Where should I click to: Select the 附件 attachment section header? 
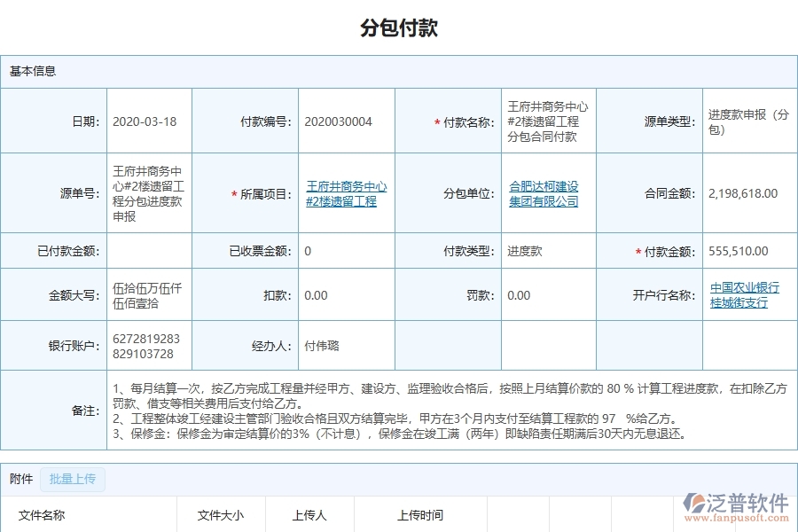click(20, 479)
